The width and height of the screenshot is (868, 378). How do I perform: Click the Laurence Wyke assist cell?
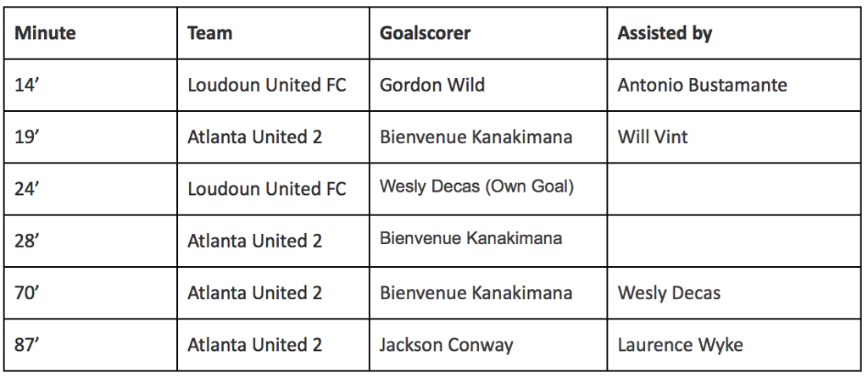[x=734, y=345]
